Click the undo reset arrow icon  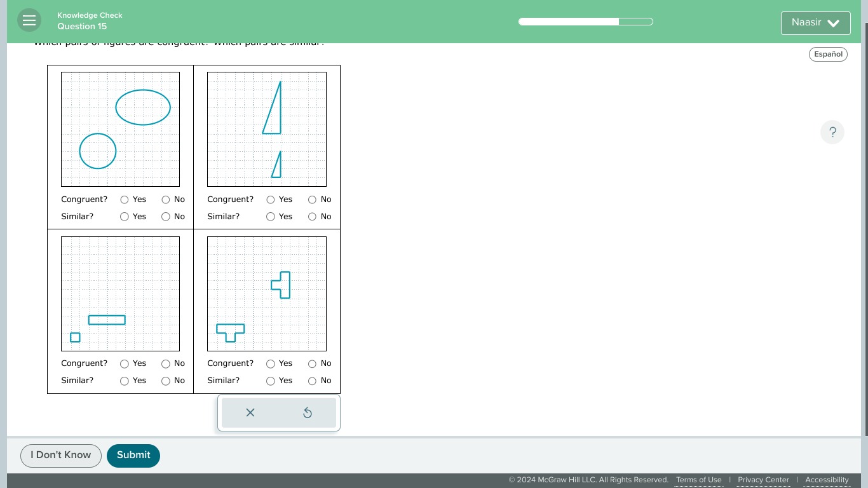point(308,413)
